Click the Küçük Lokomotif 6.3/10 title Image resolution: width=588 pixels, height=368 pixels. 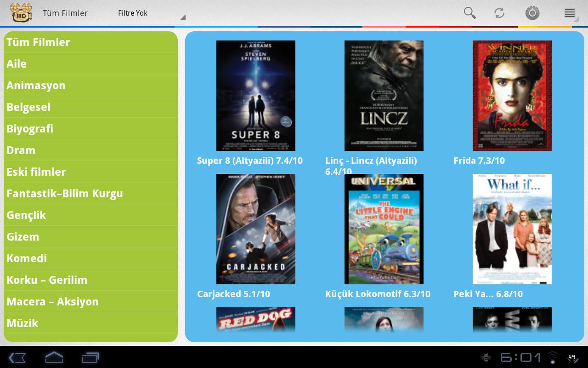(x=378, y=294)
